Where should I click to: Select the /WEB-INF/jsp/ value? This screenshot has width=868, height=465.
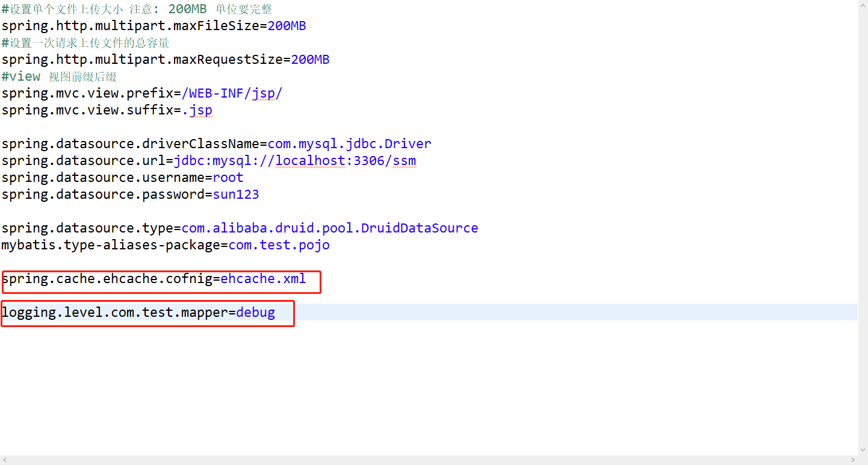tap(232, 93)
